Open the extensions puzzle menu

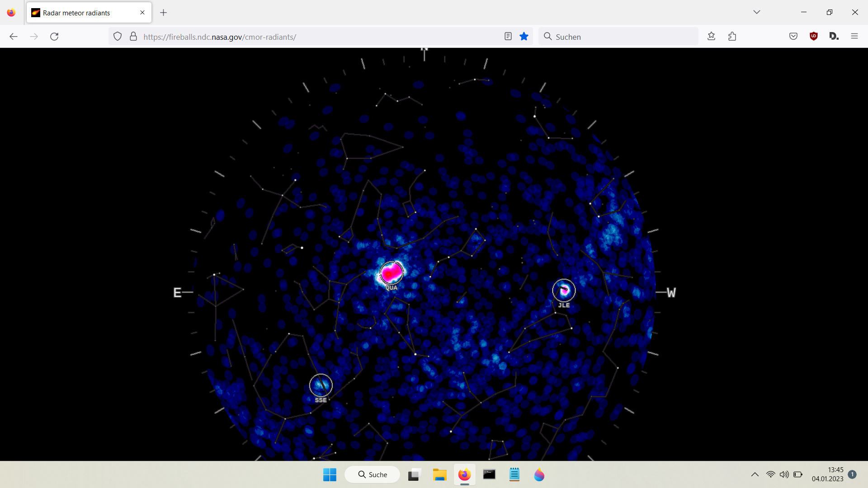pyautogui.click(x=732, y=37)
